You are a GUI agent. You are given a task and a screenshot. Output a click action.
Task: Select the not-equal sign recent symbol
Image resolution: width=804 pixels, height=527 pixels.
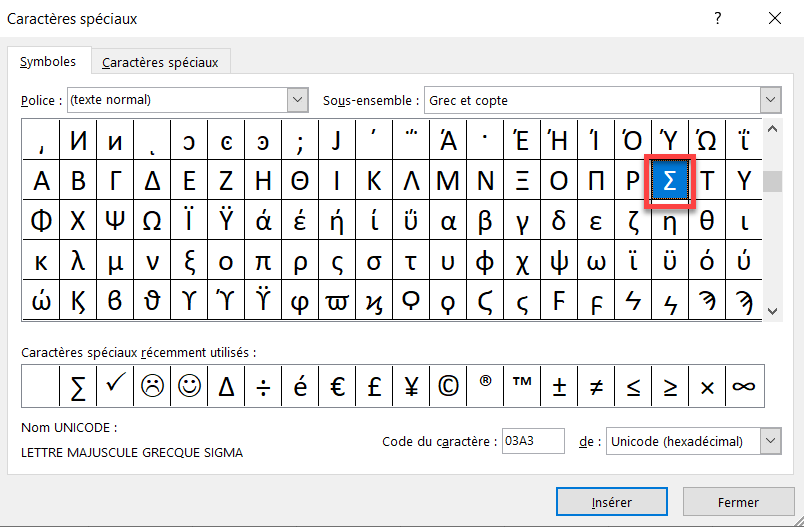596,386
